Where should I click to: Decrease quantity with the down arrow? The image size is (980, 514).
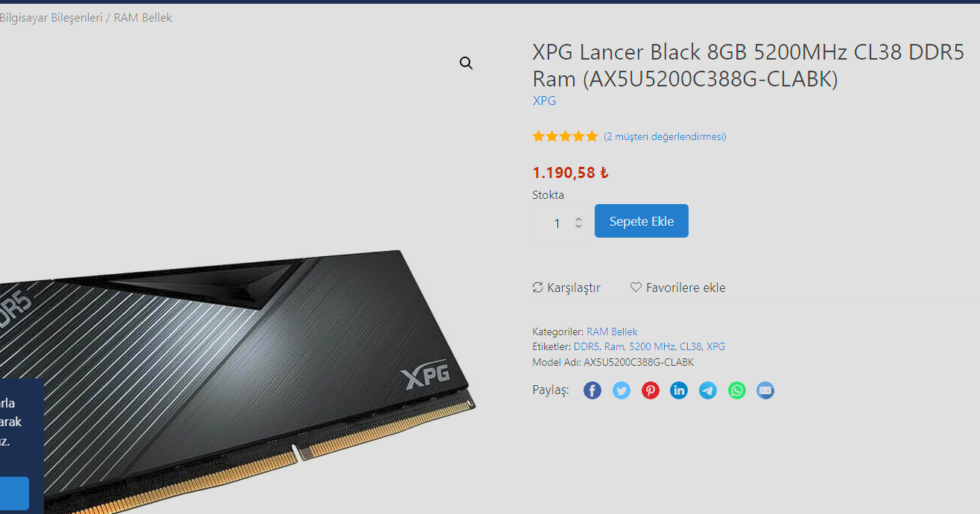pyautogui.click(x=578, y=226)
